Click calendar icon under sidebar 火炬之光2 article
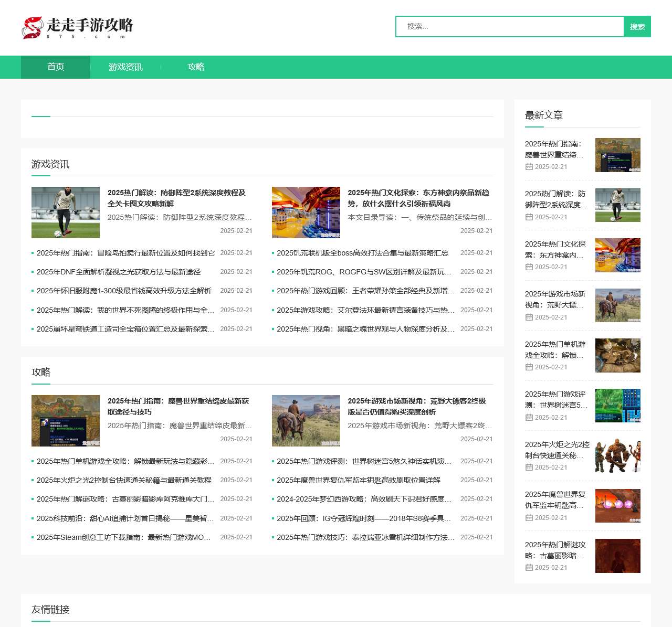Viewport: 672px width, 627px height. (529, 467)
